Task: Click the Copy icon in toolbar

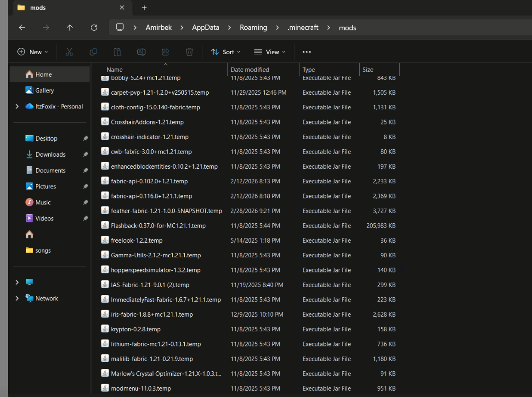Action: pyautogui.click(x=93, y=52)
